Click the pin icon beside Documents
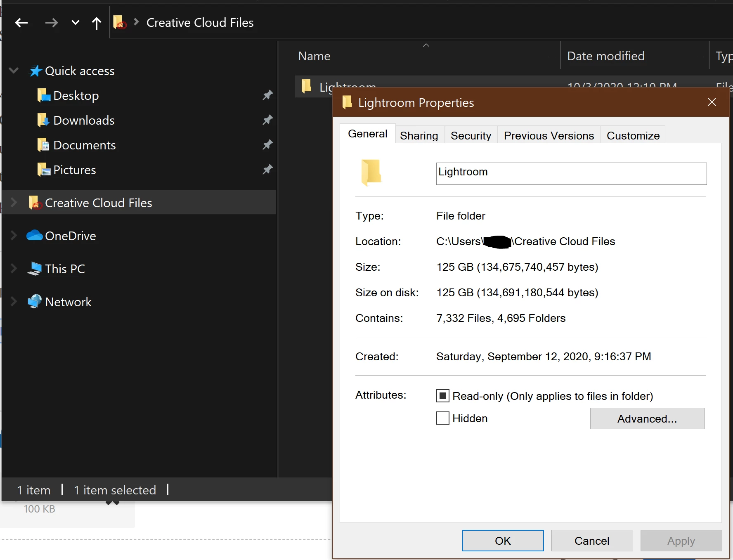The width and height of the screenshot is (733, 560). (x=267, y=145)
